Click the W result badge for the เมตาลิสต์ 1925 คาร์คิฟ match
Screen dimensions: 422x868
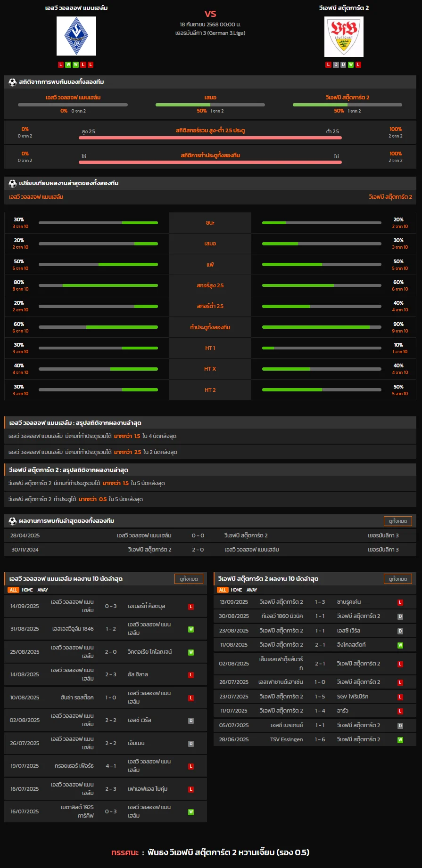click(x=191, y=812)
